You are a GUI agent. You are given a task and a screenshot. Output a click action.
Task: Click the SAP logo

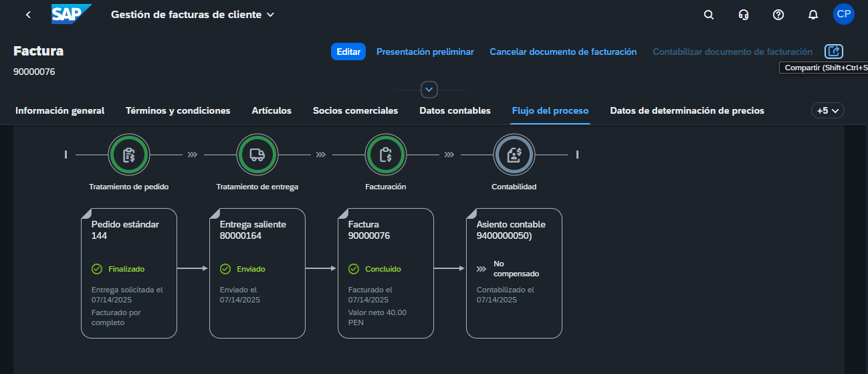[71, 14]
